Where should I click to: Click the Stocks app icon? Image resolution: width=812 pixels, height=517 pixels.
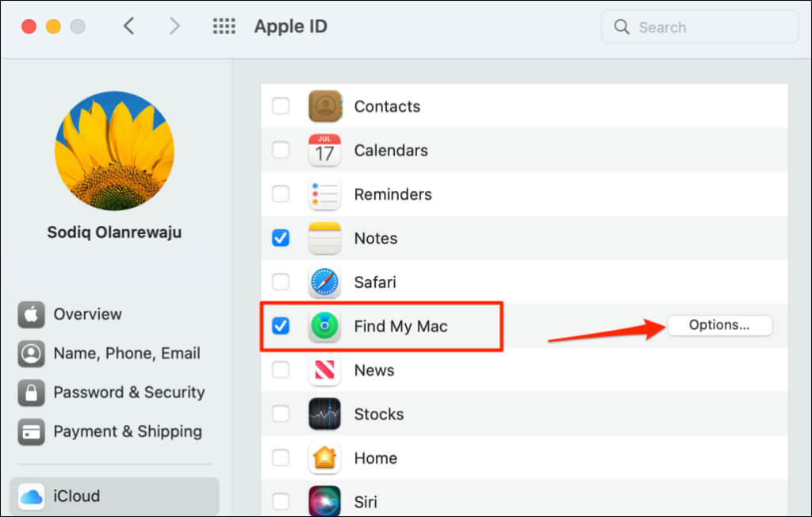click(x=324, y=414)
